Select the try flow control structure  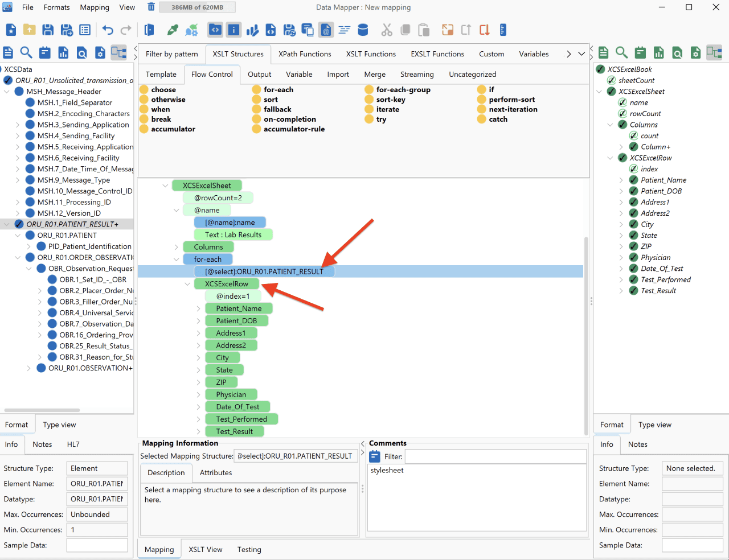tap(381, 120)
